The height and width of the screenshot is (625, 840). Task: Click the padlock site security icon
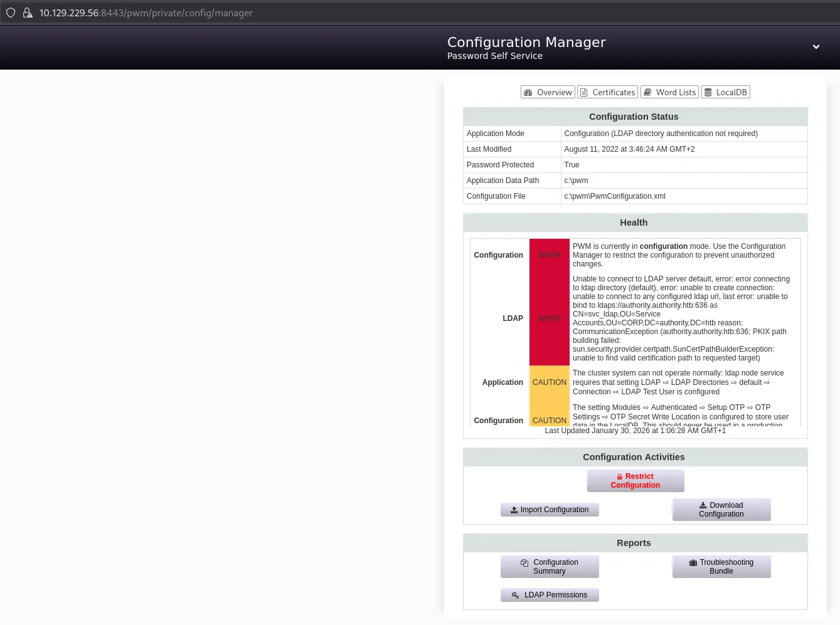pos(28,13)
